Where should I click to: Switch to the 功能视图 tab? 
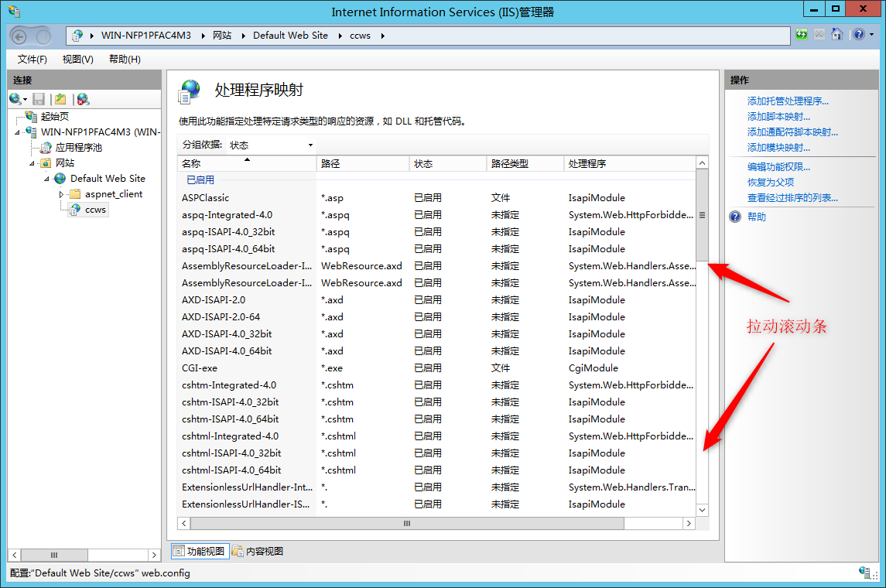point(200,552)
